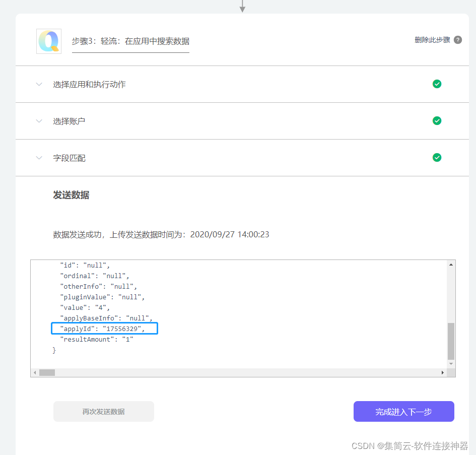
Task: Open the 选择应用和执行动作 section label
Action: click(89, 85)
